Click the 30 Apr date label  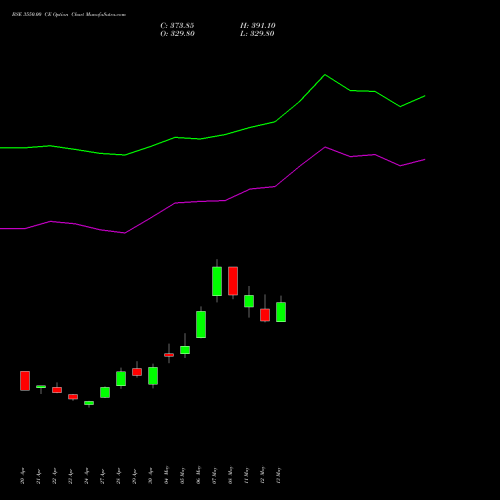[x=150, y=476]
